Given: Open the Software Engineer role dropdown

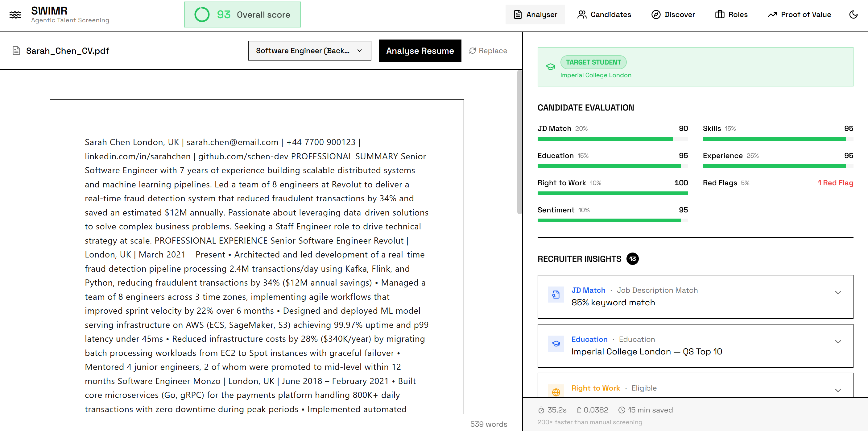Looking at the screenshot, I should click(309, 51).
